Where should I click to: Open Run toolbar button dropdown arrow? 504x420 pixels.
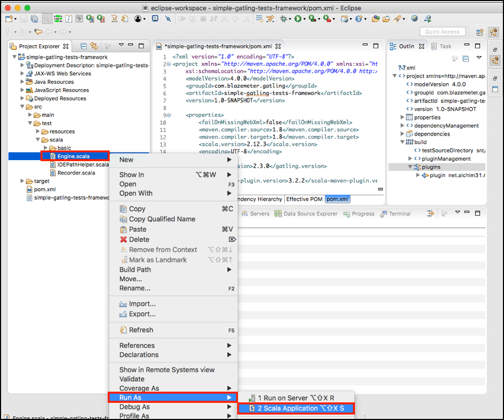coord(304,19)
